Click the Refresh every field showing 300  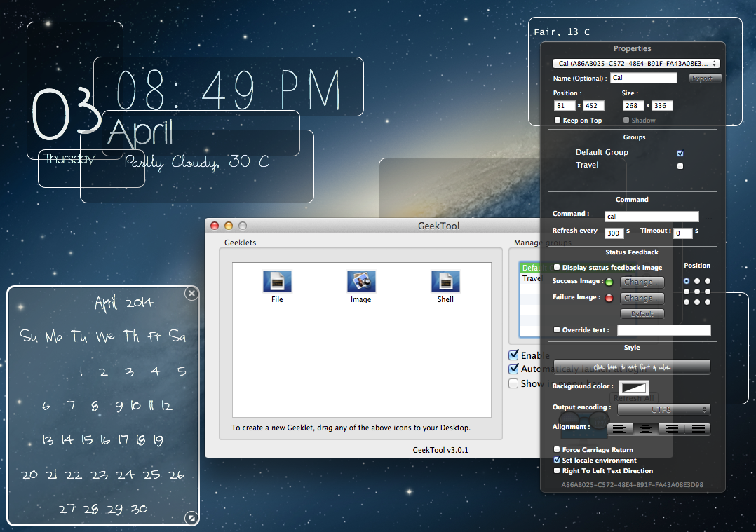tap(614, 233)
